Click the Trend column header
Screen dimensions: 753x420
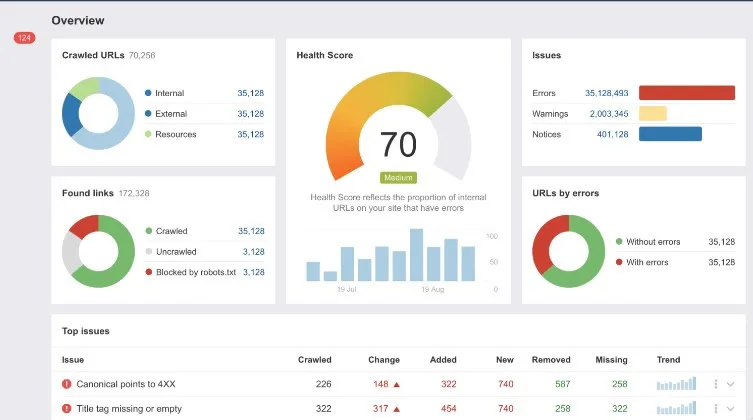click(x=668, y=360)
